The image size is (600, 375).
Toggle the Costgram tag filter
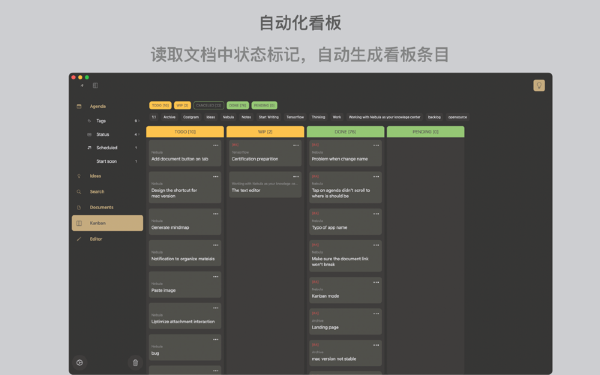pyautogui.click(x=191, y=117)
